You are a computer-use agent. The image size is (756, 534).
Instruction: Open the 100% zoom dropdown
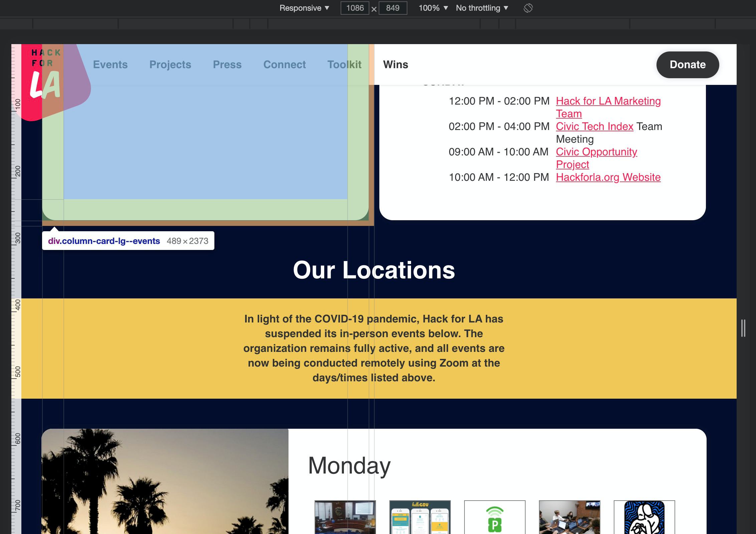[x=433, y=8]
